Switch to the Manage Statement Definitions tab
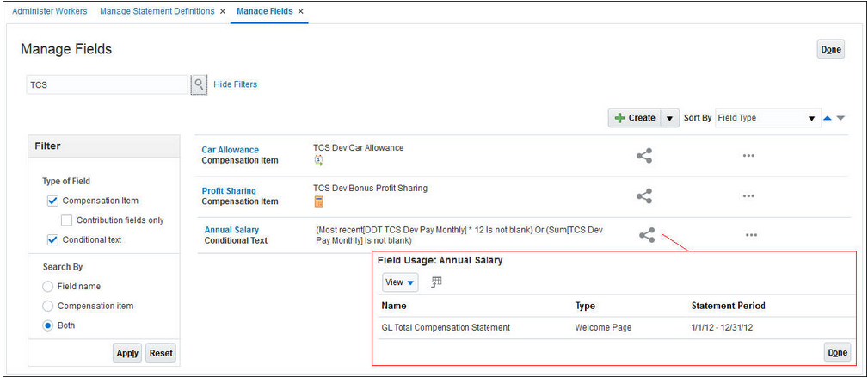This screenshot has width=868, height=378. [x=157, y=11]
